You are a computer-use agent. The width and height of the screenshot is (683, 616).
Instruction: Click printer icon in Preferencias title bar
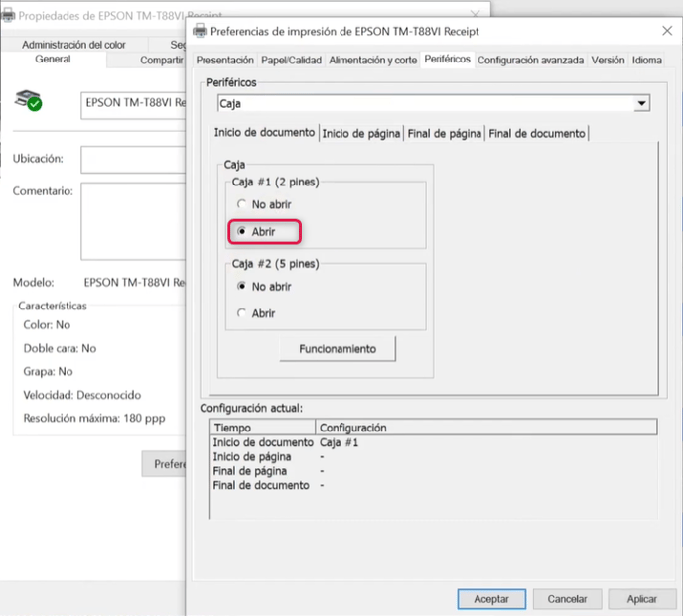[200, 31]
